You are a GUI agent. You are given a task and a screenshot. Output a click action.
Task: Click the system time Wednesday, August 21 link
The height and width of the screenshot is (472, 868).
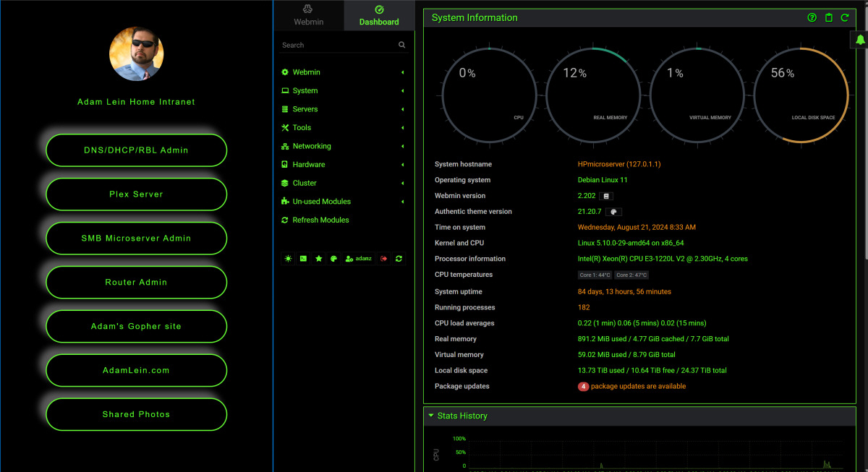click(637, 228)
